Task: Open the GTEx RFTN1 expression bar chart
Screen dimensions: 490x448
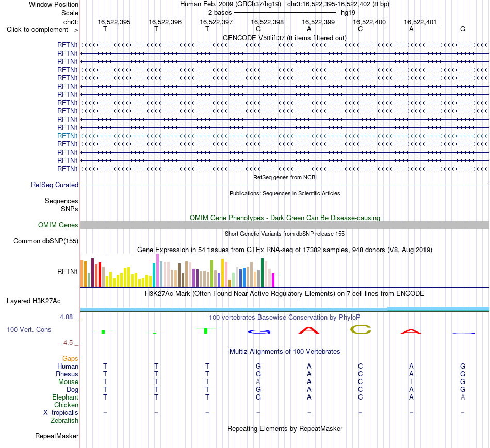Action: pyautogui.click(x=177, y=271)
